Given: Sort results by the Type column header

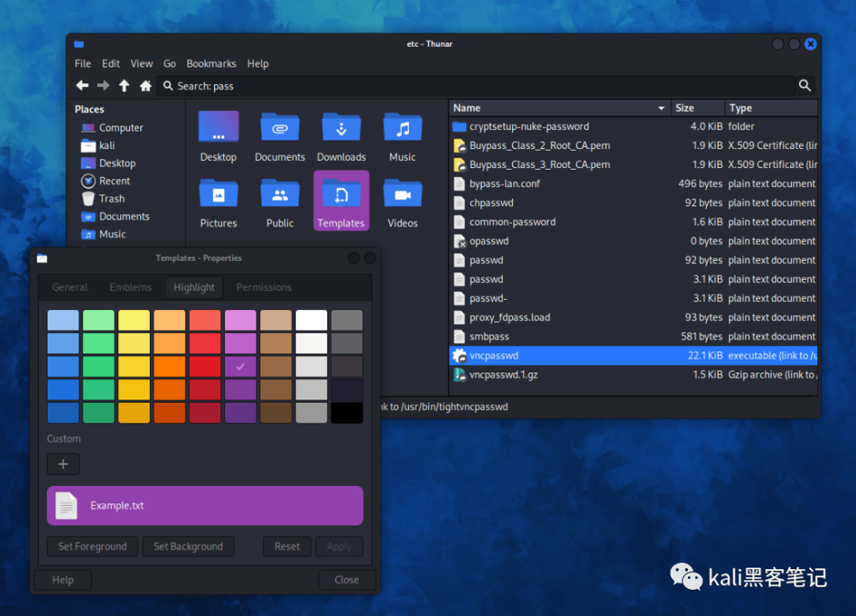Looking at the screenshot, I should [x=771, y=108].
